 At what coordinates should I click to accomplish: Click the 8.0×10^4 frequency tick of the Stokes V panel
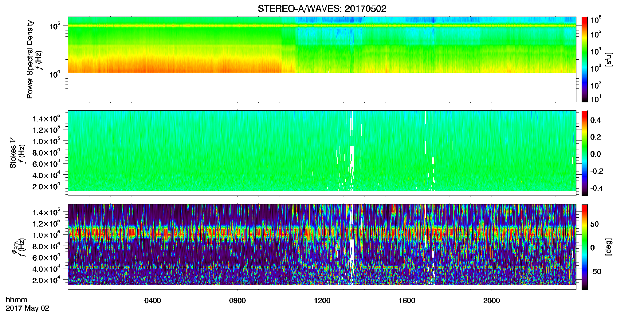pyautogui.click(x=46, y=152)
